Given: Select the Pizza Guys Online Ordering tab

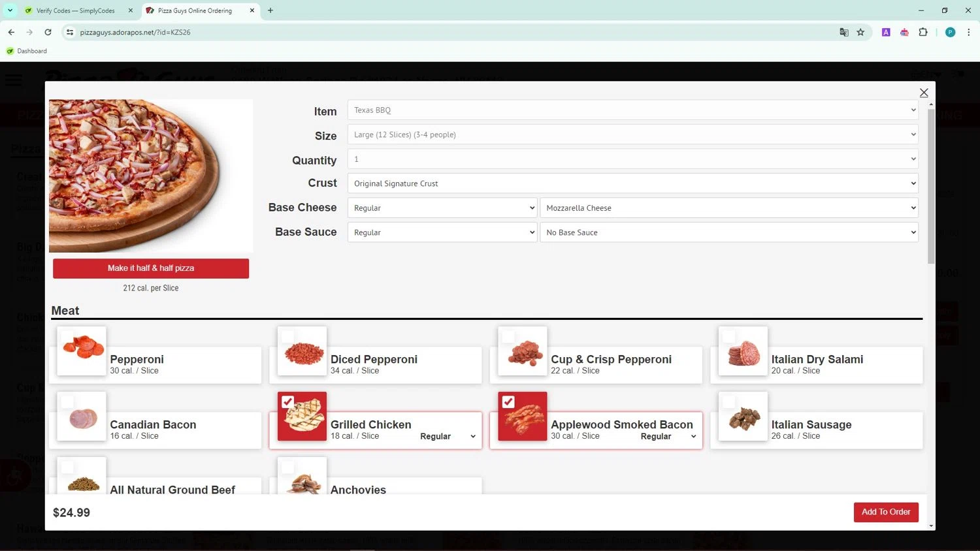Looking at the screenshot, I should (195, 10).
